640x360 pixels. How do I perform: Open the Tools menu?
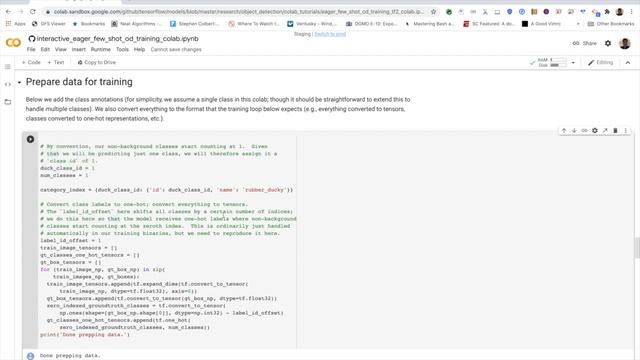pos(122,49)
